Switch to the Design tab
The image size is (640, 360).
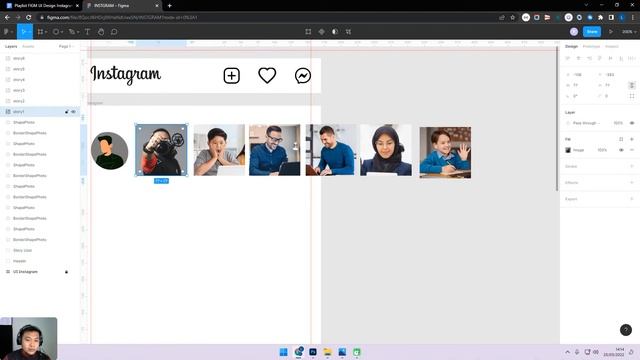571,46
